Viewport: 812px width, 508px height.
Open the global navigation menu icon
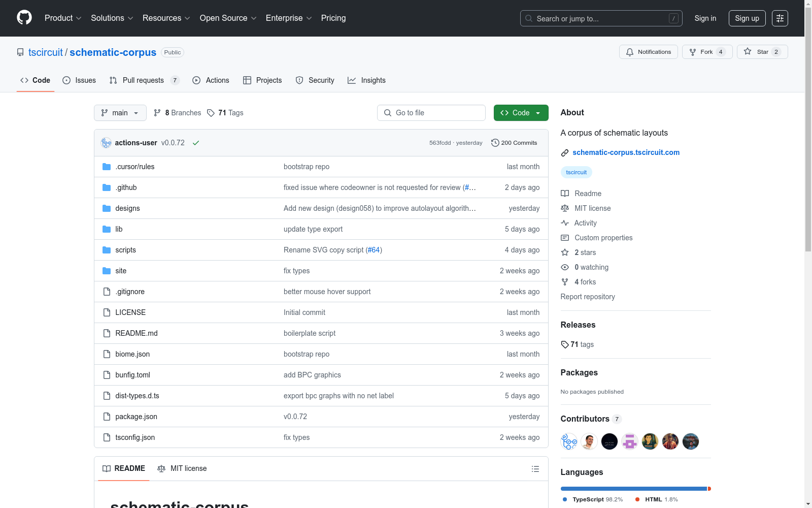(x=780, y=18)
